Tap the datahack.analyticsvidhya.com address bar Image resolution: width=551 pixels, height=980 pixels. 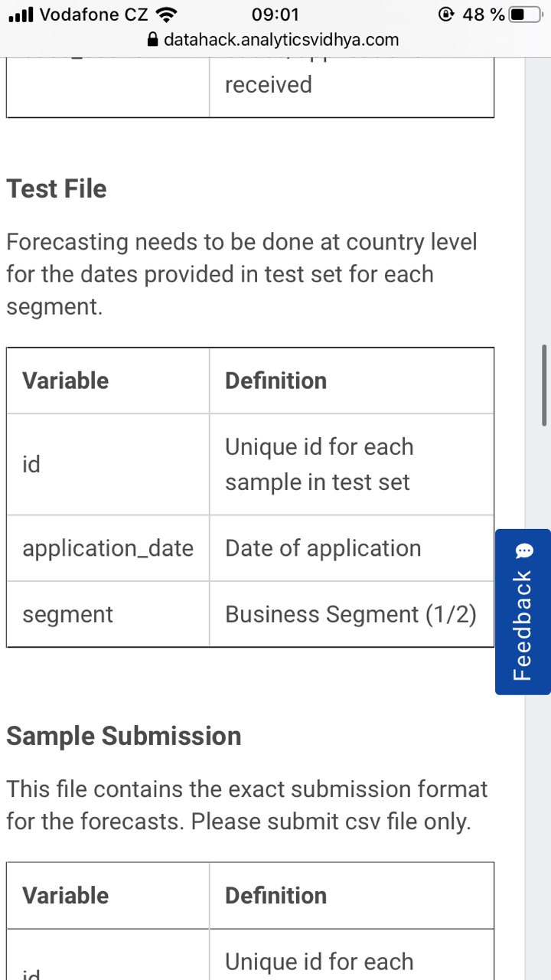coord(272,40)
